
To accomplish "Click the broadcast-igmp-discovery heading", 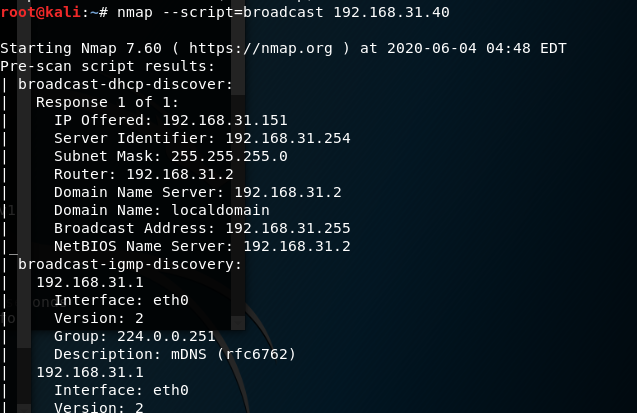I will pyautogui.click(x=128, y=264).
